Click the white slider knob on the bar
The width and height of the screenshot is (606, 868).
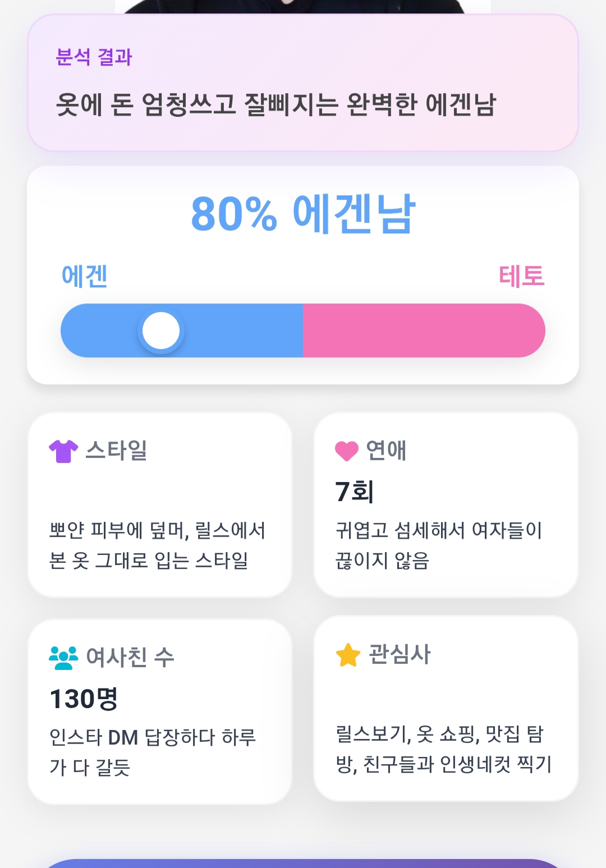[161, 330]
